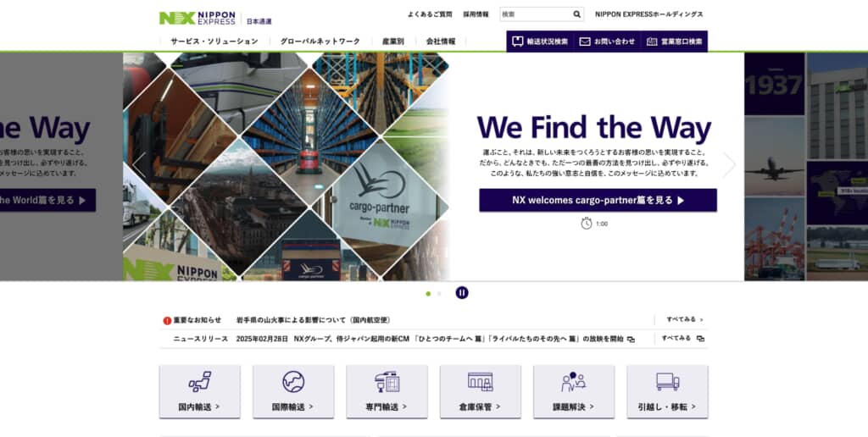Click the airplane photo in next slide
This screenshot has width=868, height=437.
775,156
